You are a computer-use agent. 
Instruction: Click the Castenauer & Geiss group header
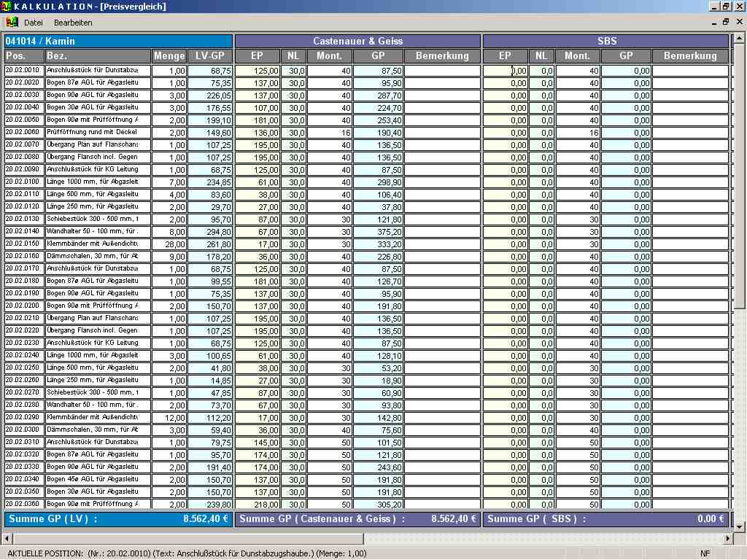[x=357, y=41]
